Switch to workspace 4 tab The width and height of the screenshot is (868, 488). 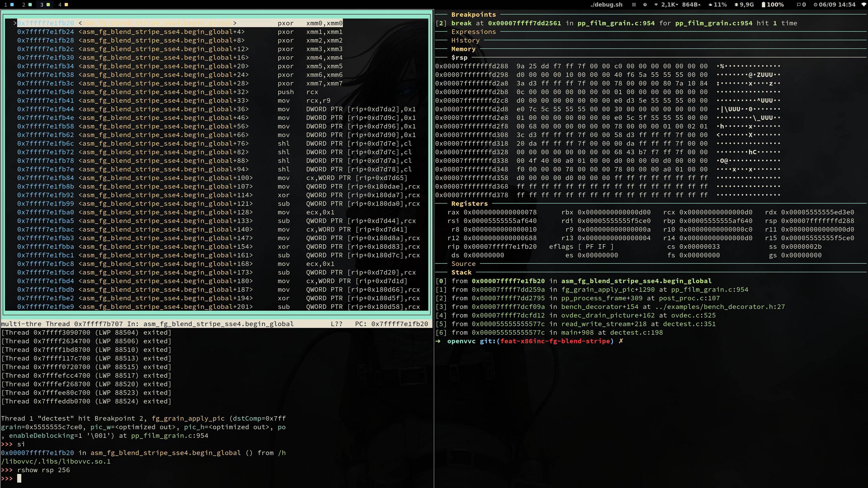click(x=63, y=4)
